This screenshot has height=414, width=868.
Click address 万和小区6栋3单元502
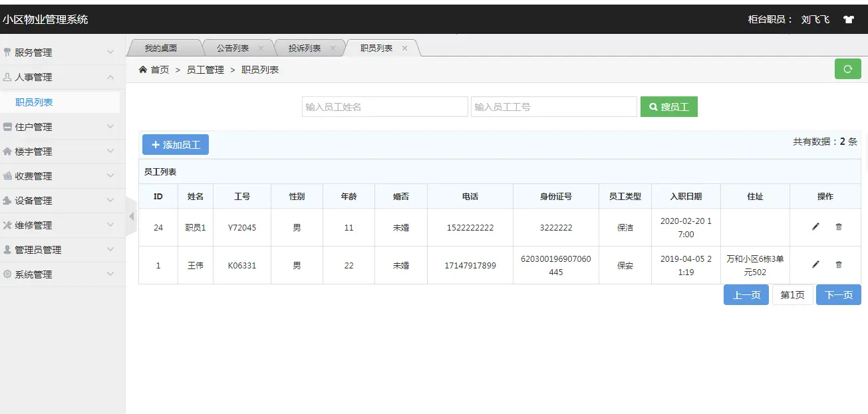click(755, 265)
